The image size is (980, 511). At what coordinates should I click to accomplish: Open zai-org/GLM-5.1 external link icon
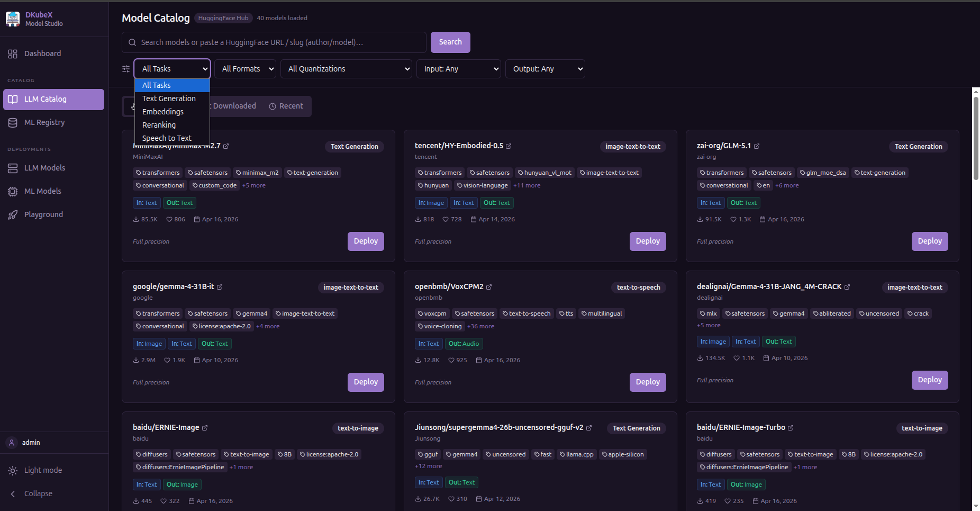click(757, 146)
